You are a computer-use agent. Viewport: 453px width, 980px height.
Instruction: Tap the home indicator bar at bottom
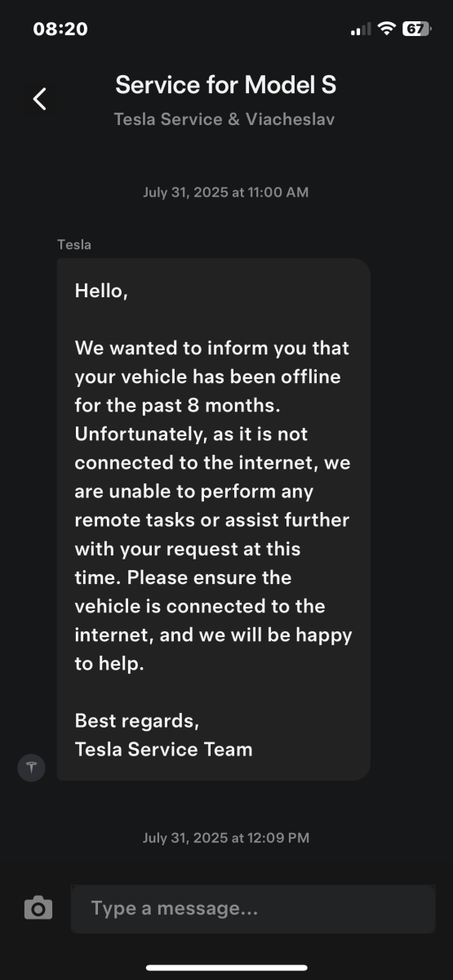point(227,968)
